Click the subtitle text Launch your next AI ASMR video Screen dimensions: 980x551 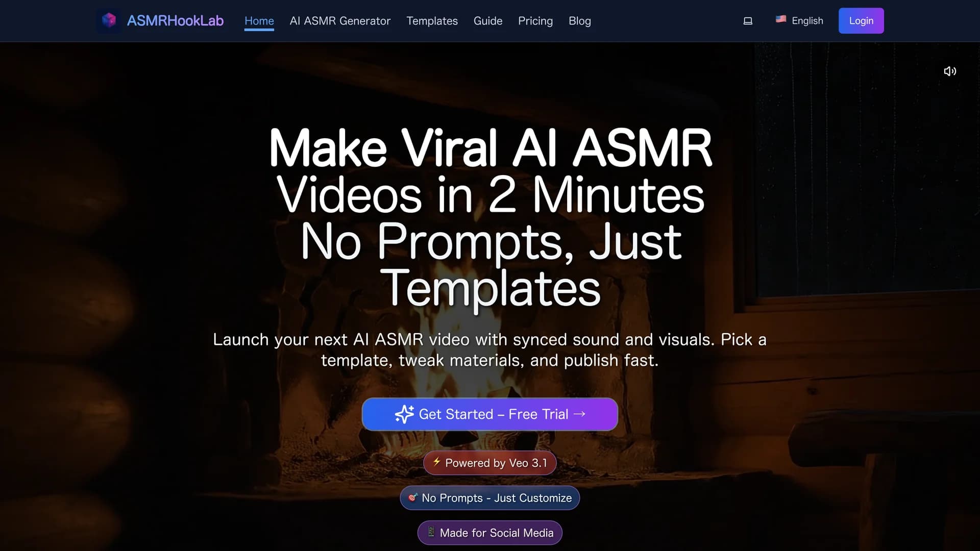[x=490, y=350]
